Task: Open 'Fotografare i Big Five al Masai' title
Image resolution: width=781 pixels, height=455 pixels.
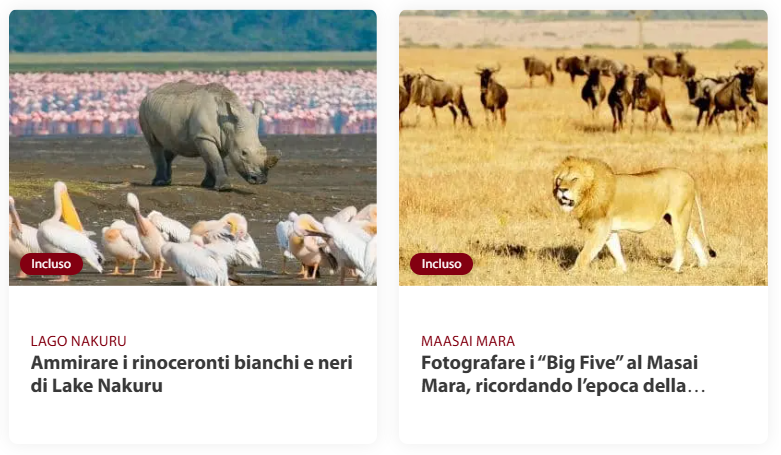Action: click(559, 363)
